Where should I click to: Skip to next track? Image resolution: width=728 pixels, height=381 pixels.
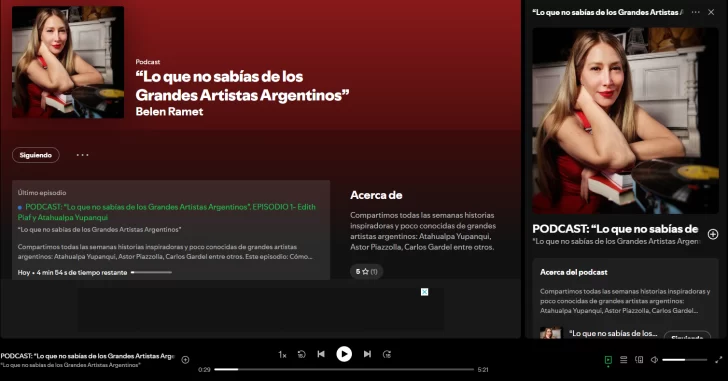tap(367, 354)
